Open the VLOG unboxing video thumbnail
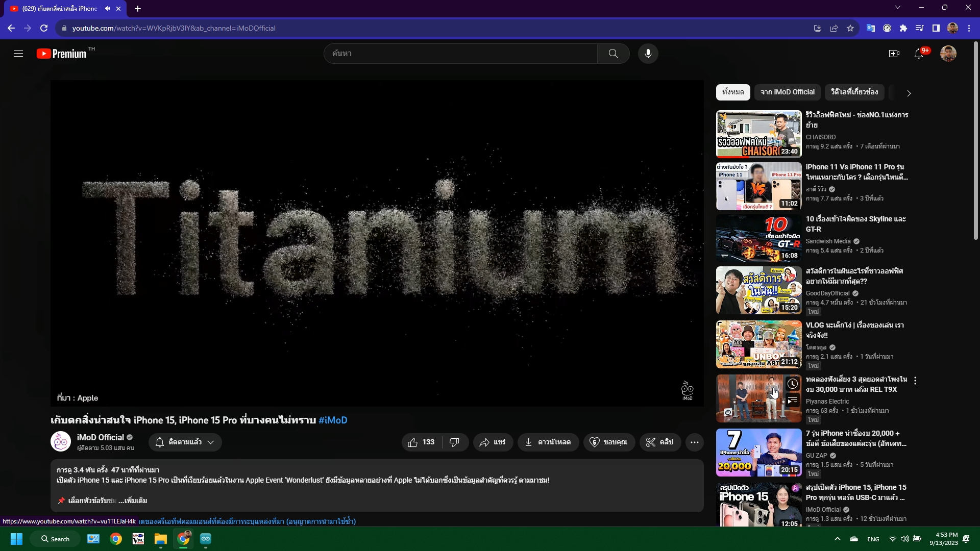Image resolution: width=980 pixels, height=551 pixels. [759, 344]
